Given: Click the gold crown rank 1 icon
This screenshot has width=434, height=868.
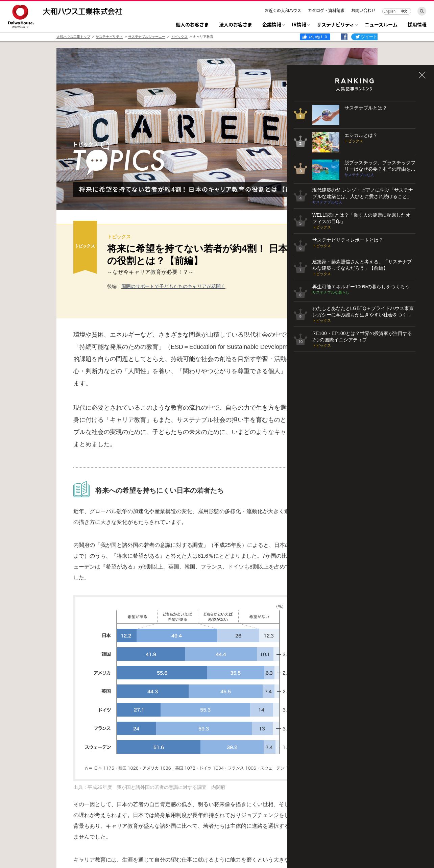Looking at the screenshot, I should pyautogui.click(x=300, y=115).
